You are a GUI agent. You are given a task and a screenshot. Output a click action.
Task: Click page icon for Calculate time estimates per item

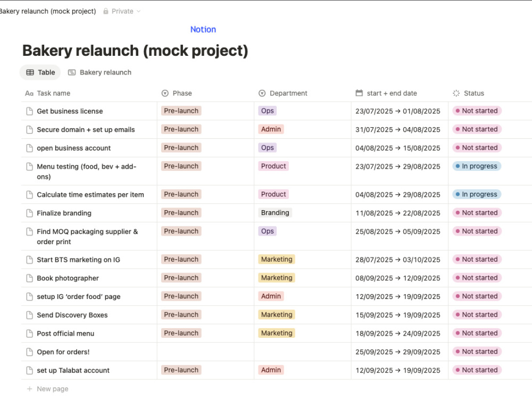(29, 194)
